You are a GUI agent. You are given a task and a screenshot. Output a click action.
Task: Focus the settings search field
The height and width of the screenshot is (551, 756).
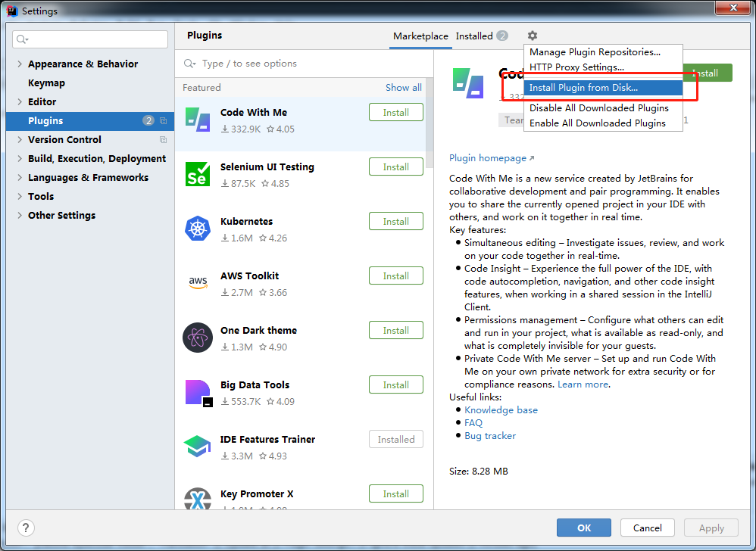pos(90,39)
